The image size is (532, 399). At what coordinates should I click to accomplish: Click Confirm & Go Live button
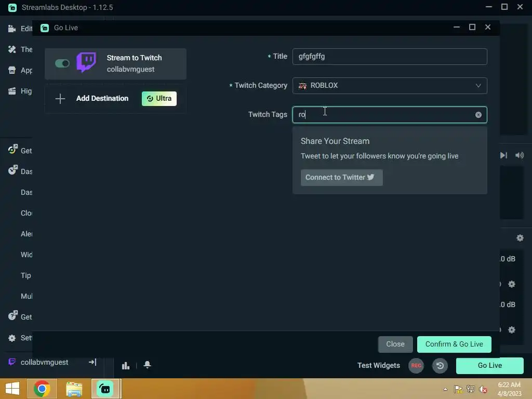tap(454, 344)
